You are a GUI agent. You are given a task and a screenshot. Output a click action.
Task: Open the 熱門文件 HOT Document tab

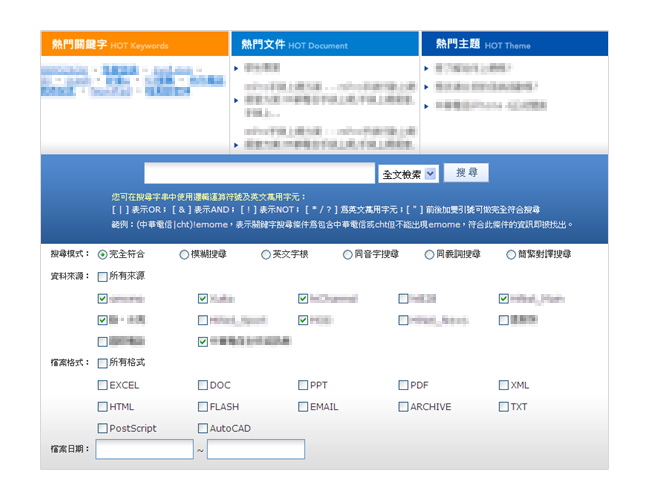tap(324, 44)
